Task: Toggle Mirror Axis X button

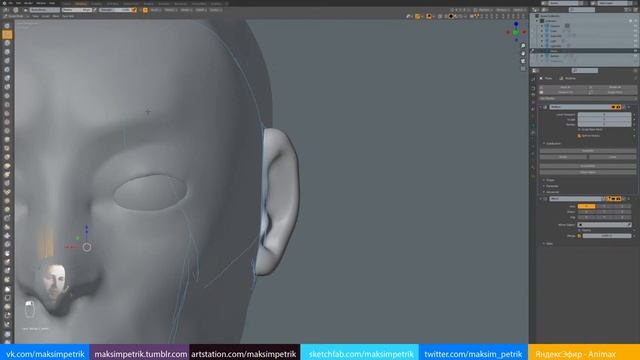Action: point(586,207)
